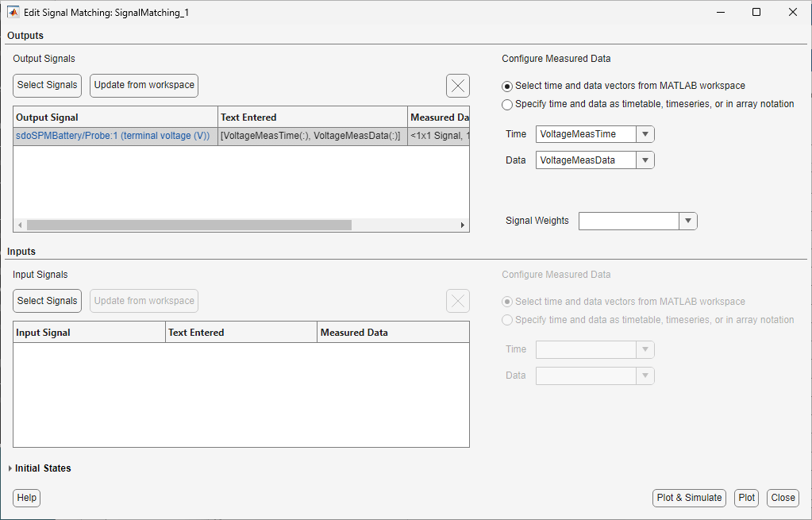Minimize the Edit Signal Matching window
The image size is (812, 520).
point(721,12)
